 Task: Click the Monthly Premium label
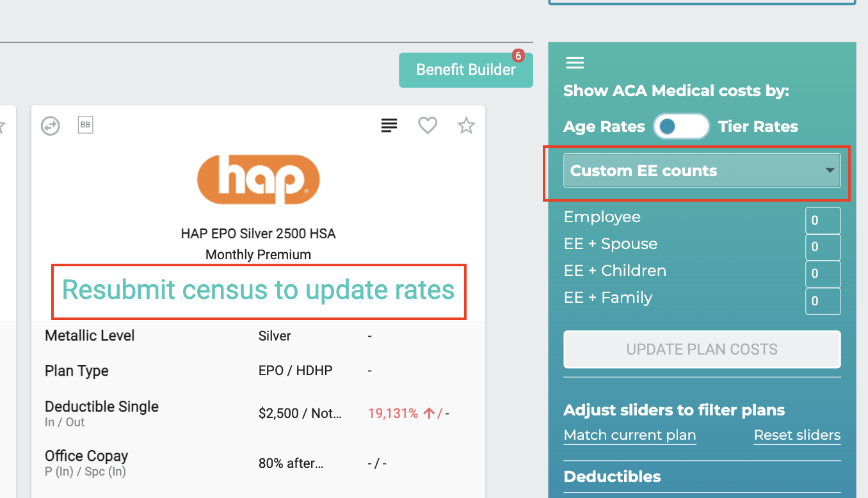(259, 255)
